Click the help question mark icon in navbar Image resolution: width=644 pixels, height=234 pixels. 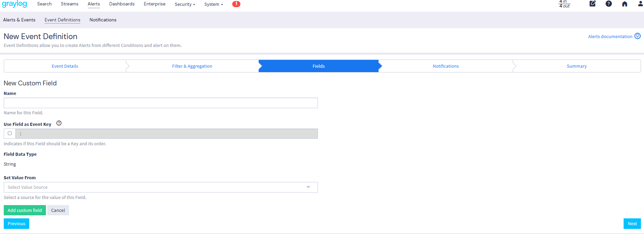click(x=609, y=4)
